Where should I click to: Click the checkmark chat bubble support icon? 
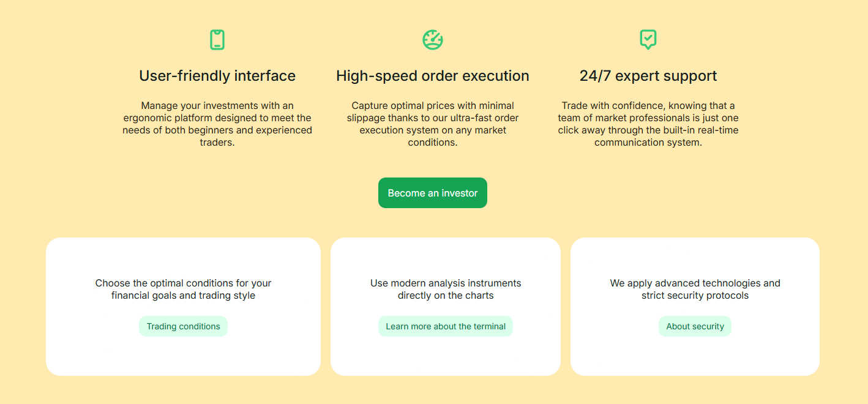648,39
